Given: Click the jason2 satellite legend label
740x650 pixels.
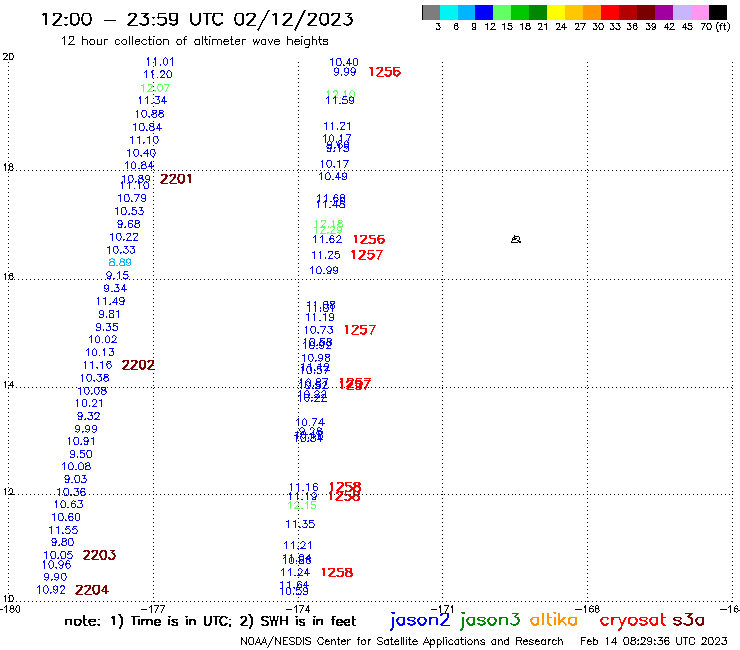Looking at the screenshot, I should [420, 620].
